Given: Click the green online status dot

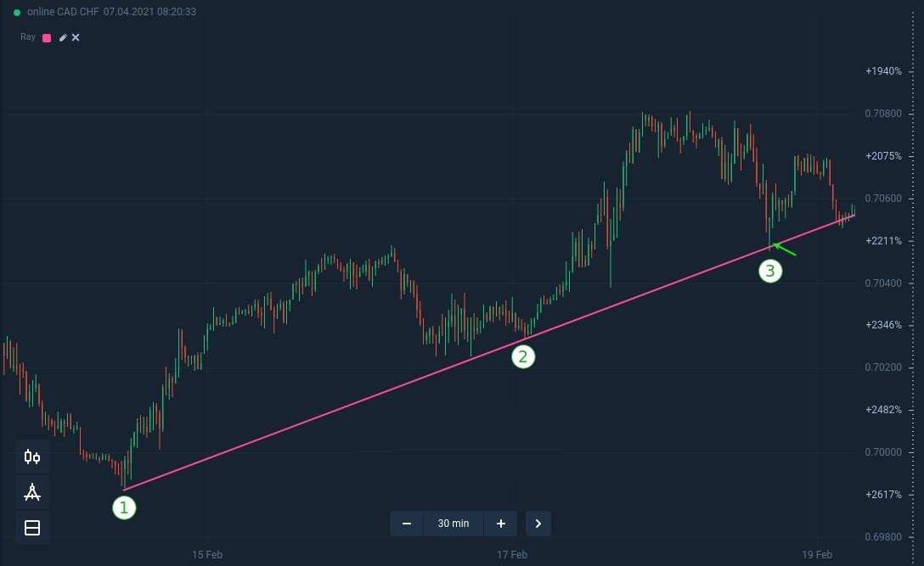Looking at the screenshot, I should pos(17,13).
